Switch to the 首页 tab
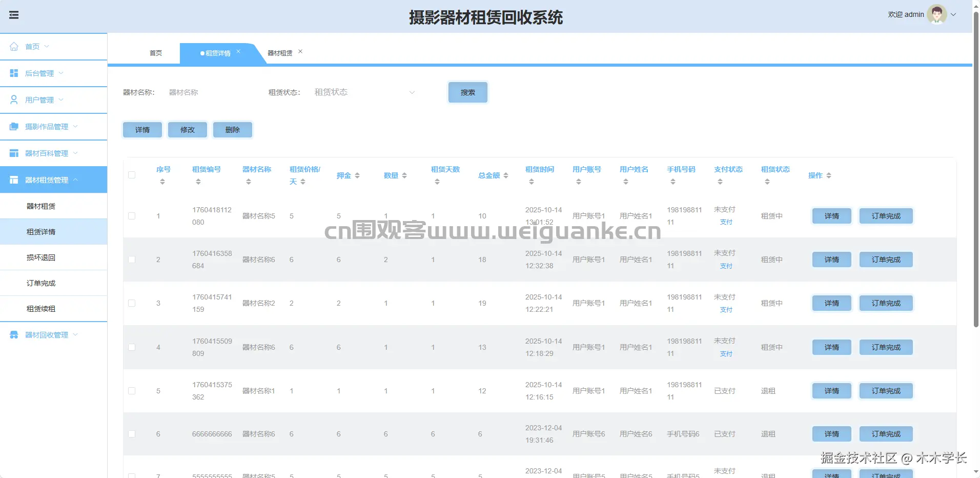980x478 pixels. point(156,53)
